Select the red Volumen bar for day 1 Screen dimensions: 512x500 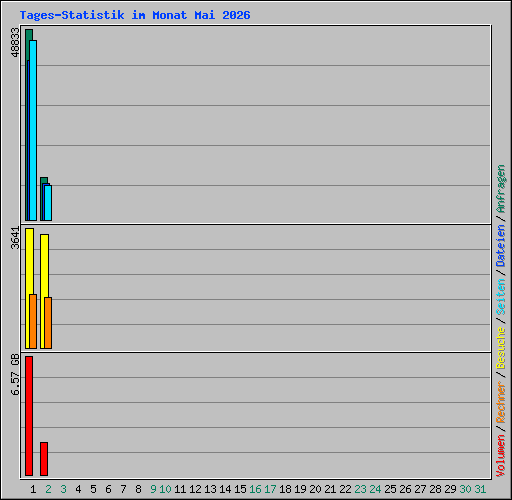coord(29,416)
